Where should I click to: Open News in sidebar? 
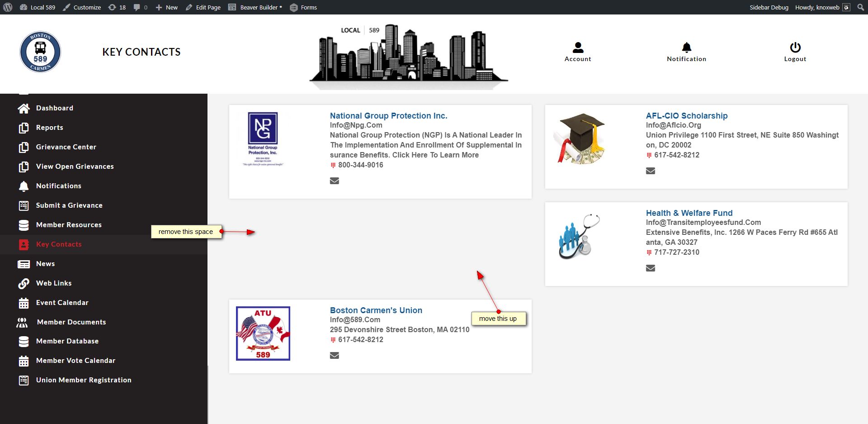coord(45,264)
